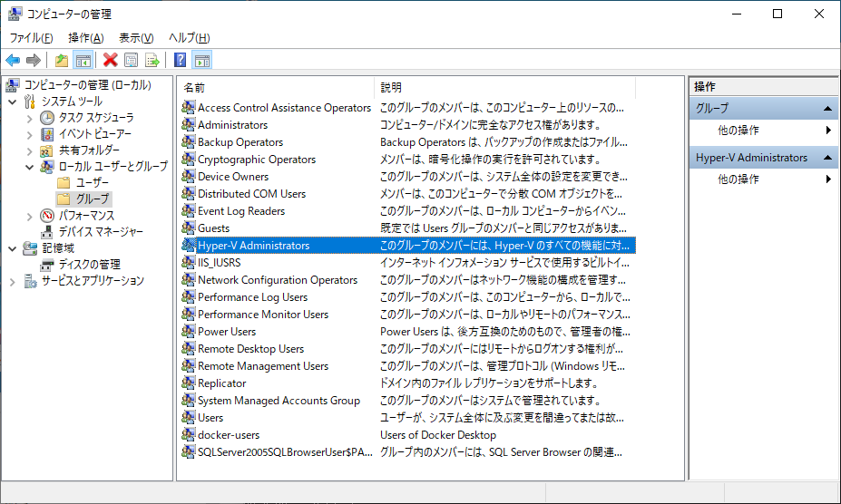Viewport: 841px width, 504px height.
Task: Toggle the Show/Hide Action Pane icon
Action: [202, 60]
